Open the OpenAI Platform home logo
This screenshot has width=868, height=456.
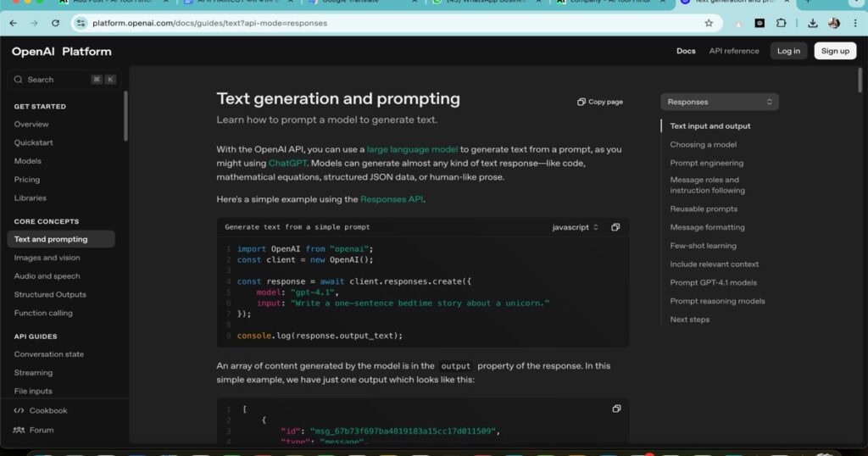click(x=61, y=52)
